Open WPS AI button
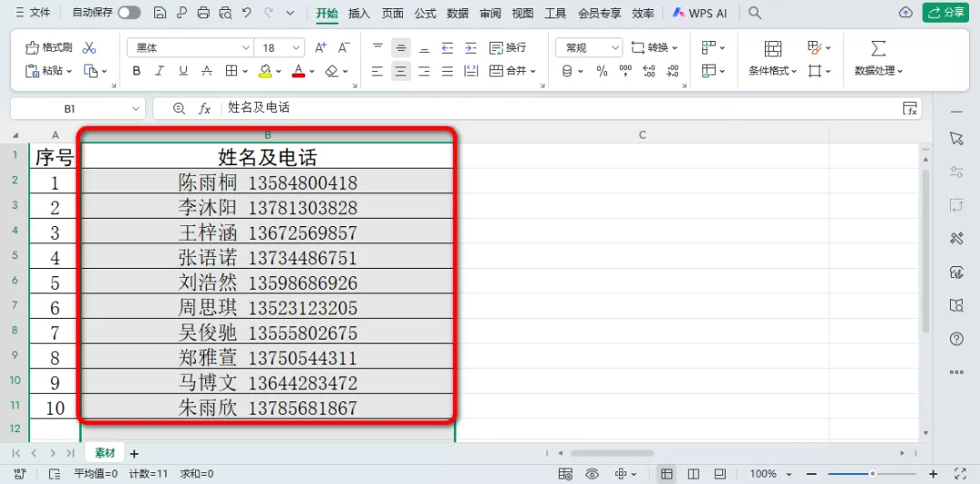This screenshot has width=980, height=484. click(700, 13)
